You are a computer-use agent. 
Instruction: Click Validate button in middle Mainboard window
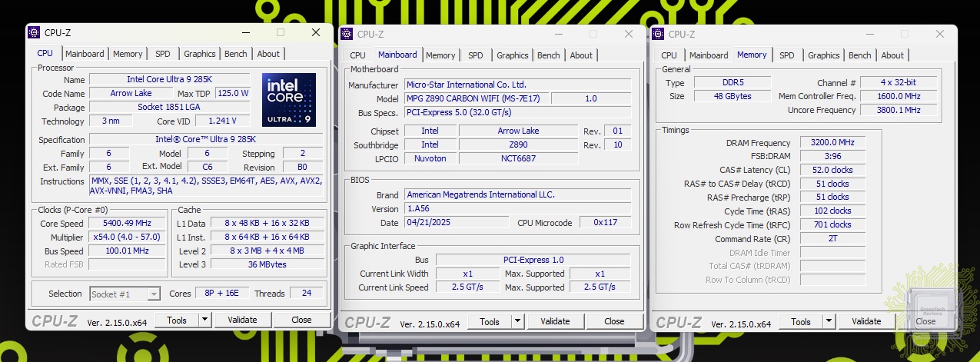click(x=555, y=321)
